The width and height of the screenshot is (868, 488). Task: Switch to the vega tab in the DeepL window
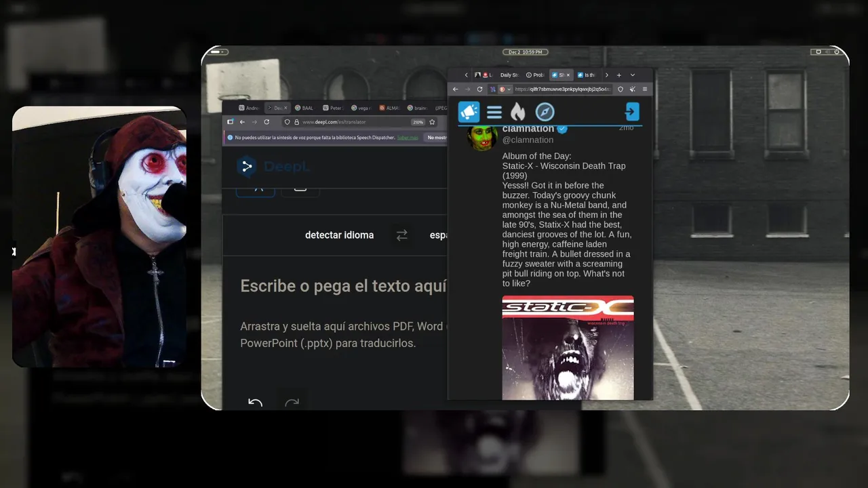[361, 108]
